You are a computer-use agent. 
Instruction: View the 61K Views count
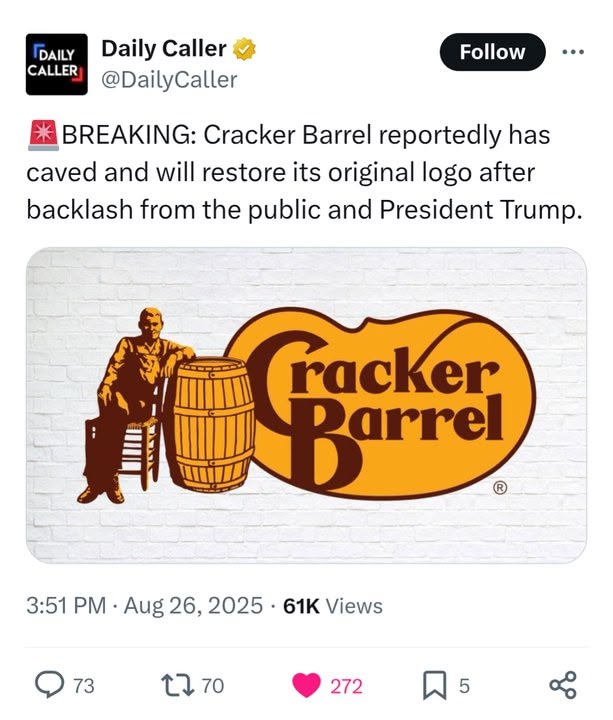click(333, 606)
